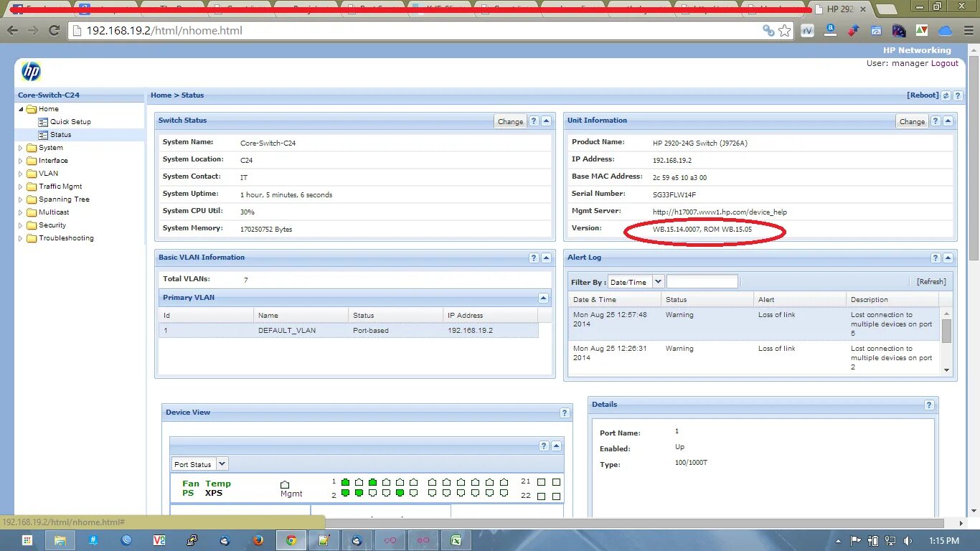Collapse the Unit Information panel

pyautogui.click(x=948, y=121)
